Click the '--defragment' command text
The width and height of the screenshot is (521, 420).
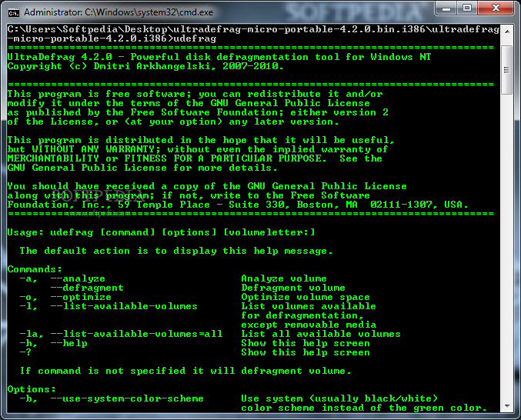87,288
